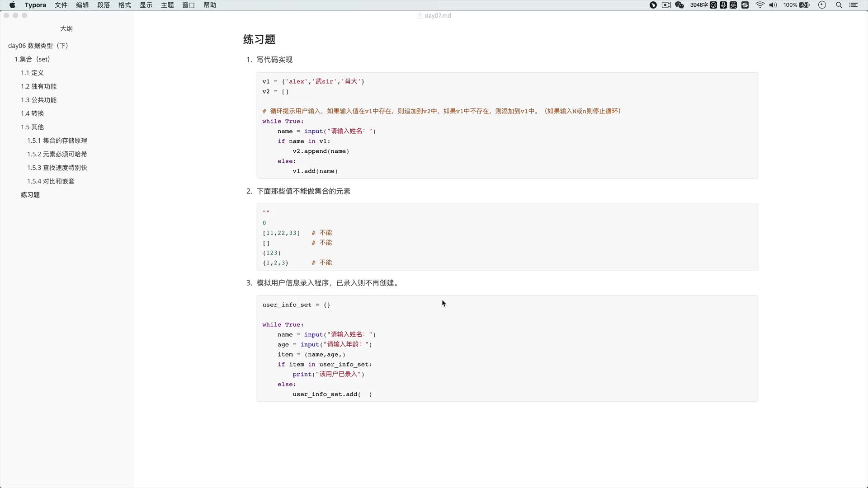Click the age = input("请输入年龄: ") line
This screenshot has height=488, width=868.
pos(325,344)
